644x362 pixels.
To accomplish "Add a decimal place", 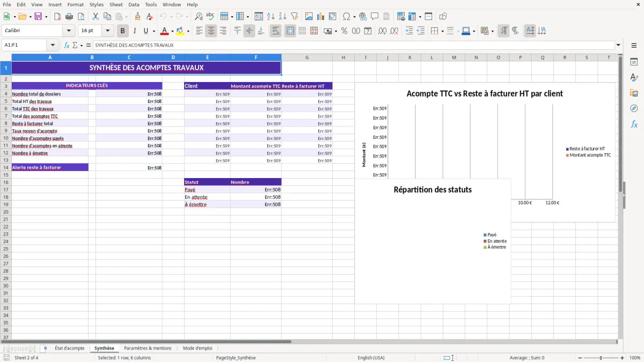I will (x=382, y=31).
